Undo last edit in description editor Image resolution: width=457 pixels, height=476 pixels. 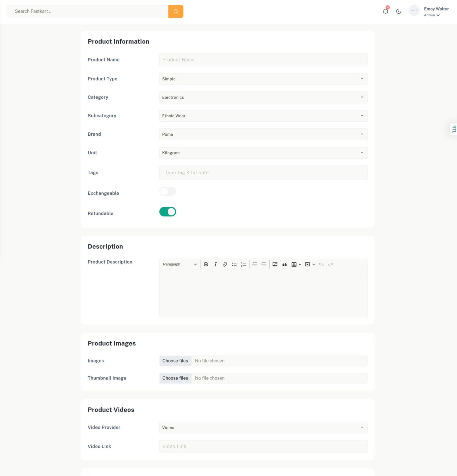click(321, 264)
